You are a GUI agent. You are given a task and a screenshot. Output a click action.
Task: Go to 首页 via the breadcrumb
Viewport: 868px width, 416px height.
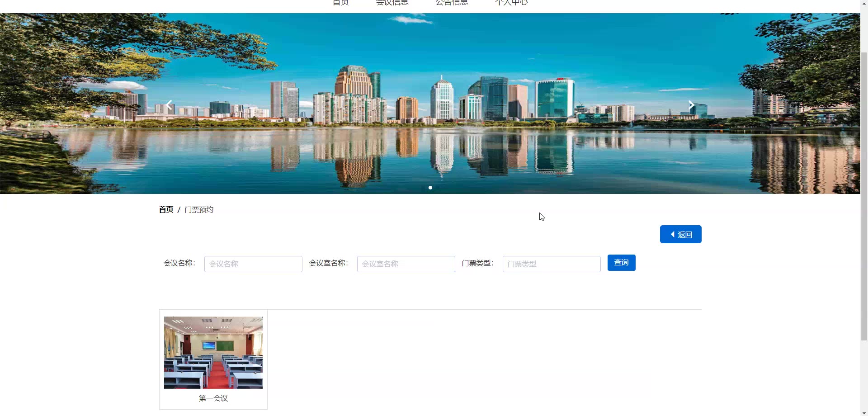point(166,209)
